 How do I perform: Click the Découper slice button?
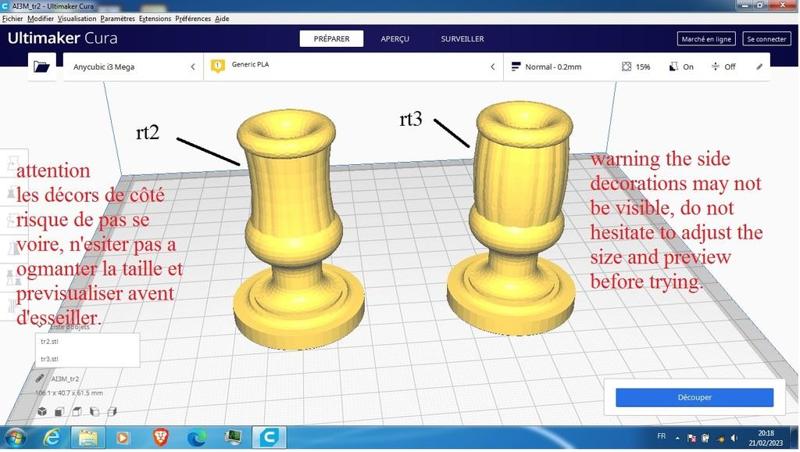tap(694, 397)
